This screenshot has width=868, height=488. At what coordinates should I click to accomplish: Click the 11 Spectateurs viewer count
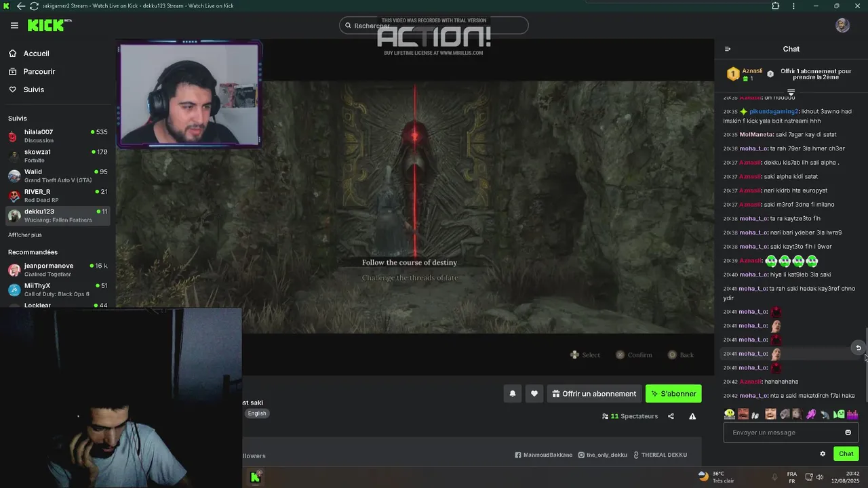[x=630, y=416]
